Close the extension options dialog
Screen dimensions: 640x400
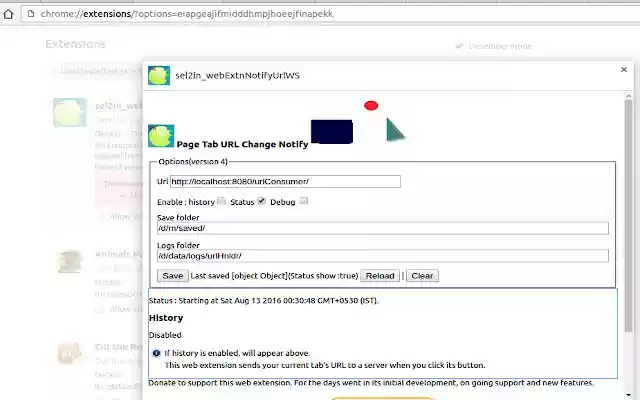[x=624, y=69]
